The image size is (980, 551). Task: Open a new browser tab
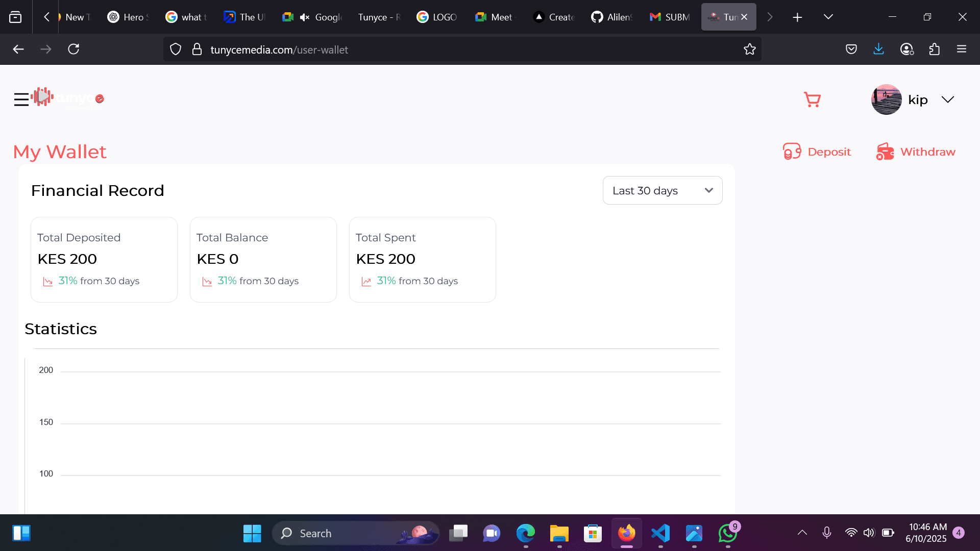point(797,17)
